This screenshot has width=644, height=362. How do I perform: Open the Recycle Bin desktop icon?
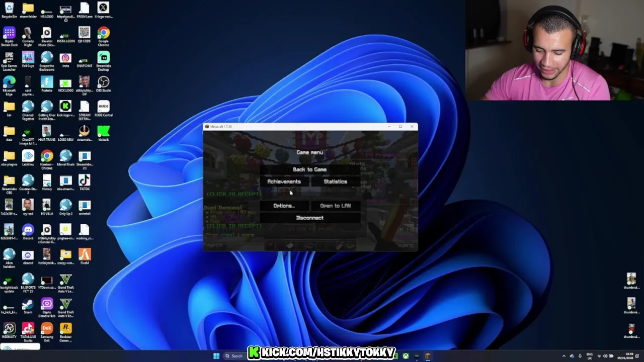click(x=9, y=10)
